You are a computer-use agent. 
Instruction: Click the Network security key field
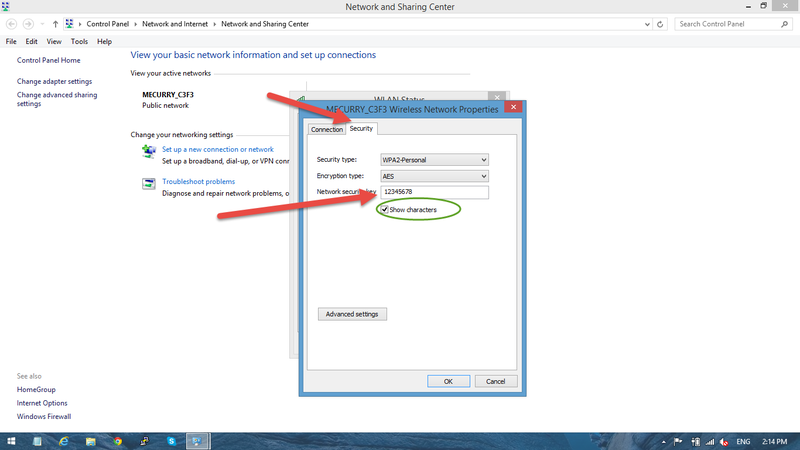click(x=435, y=192)
